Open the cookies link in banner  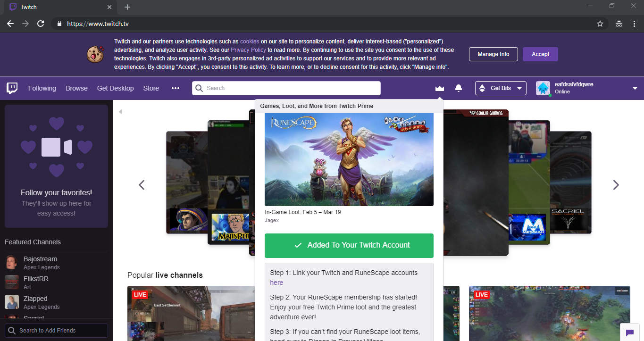250,42
